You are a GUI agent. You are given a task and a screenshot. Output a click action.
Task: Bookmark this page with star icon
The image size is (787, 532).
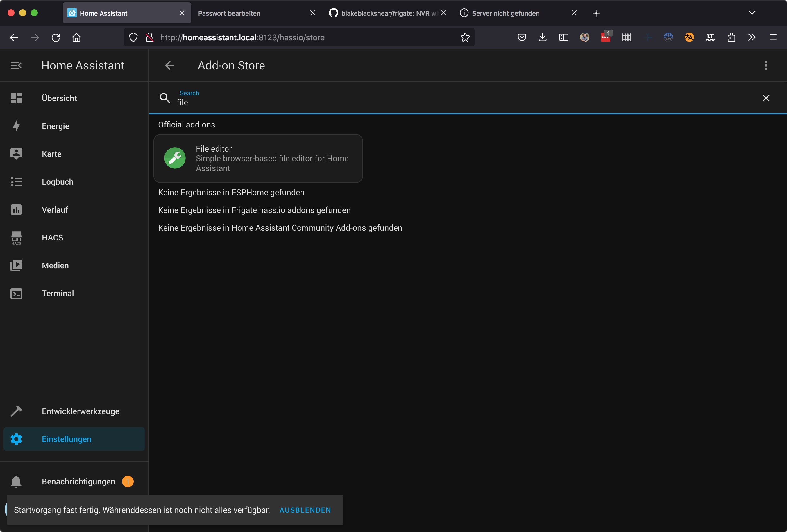coord(465,37)
